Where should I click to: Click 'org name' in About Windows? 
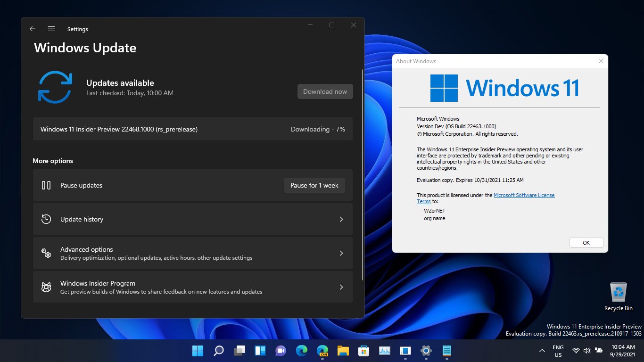coord(435,218)
